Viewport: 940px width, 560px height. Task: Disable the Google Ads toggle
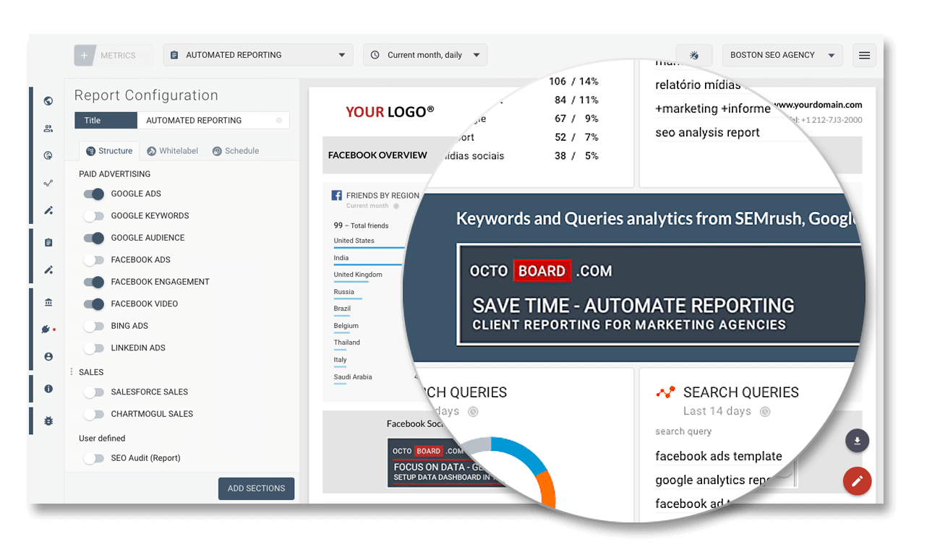(x=94, y=194)
